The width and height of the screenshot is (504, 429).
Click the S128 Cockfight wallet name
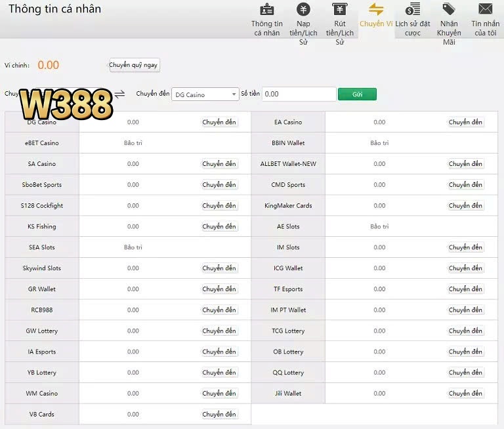tap(42, 206)
